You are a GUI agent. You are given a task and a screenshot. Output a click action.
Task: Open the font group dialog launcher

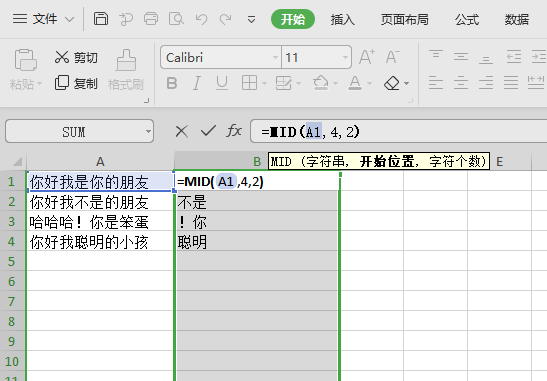coord(411,100)
